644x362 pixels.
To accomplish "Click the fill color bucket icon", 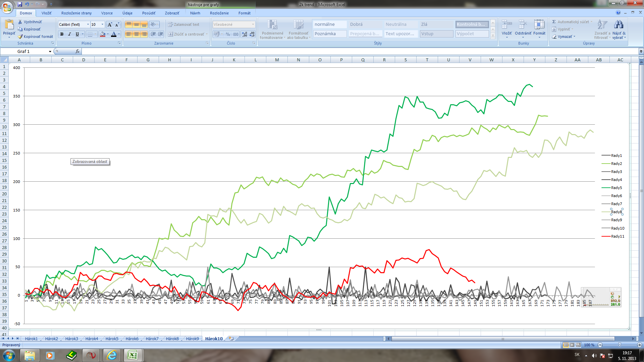I will click(x=103, y=34).
